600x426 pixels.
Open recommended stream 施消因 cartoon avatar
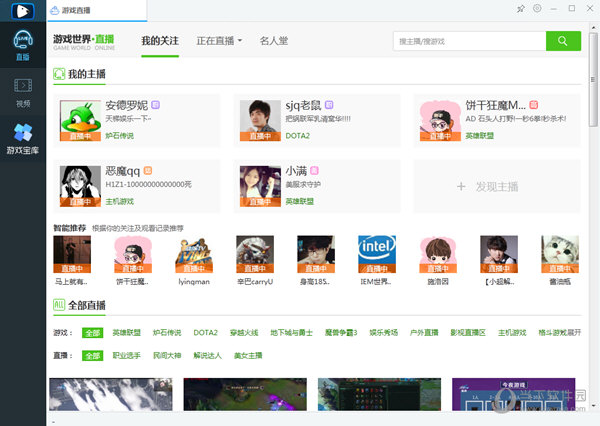point(438,254)
